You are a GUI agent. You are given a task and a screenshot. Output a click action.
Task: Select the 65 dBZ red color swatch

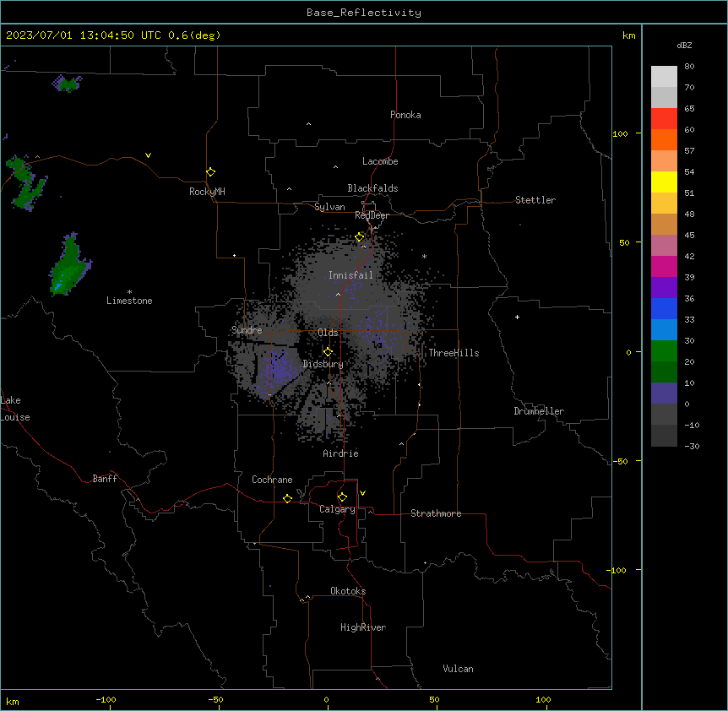point(664,118)
